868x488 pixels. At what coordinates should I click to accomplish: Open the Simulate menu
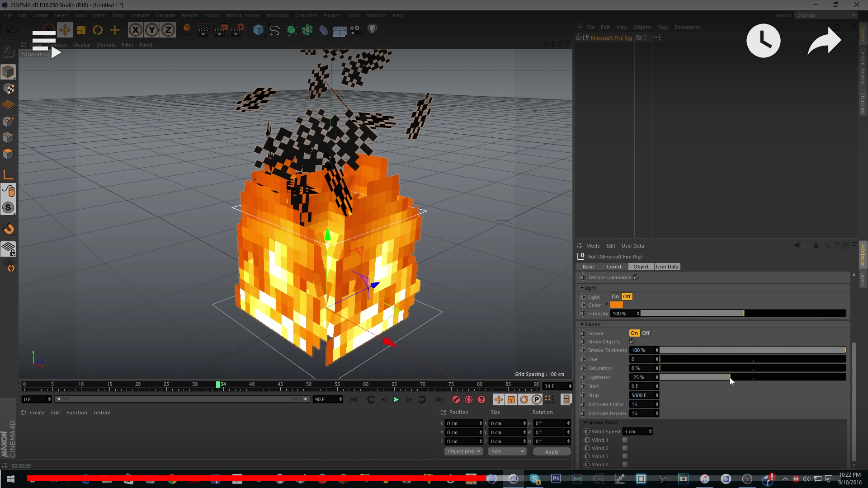[165, 15]
